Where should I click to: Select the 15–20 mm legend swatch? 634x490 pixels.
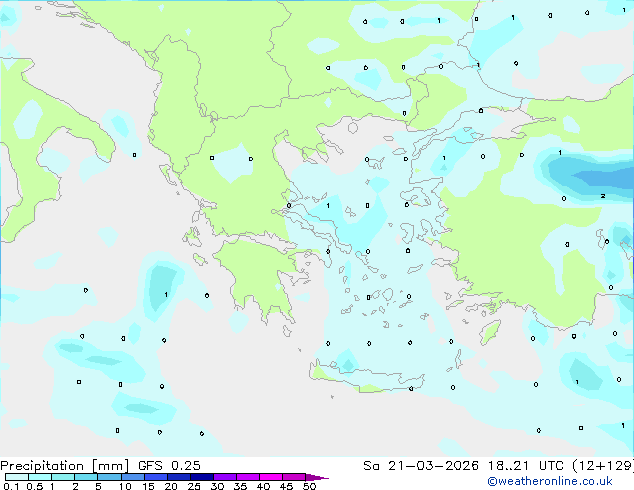click(x=155, y=477)
